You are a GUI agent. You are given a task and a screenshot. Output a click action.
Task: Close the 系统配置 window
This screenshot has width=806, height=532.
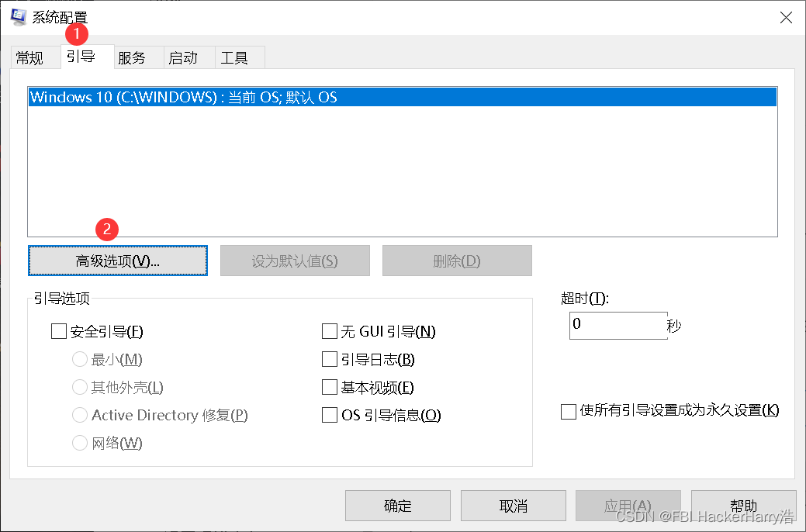click(785, 18)
